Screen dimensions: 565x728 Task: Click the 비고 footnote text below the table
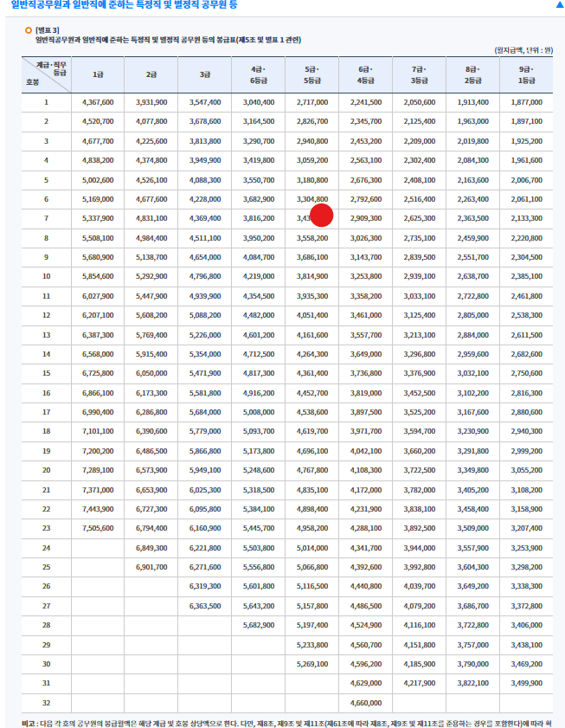click(x=287, y=724)
